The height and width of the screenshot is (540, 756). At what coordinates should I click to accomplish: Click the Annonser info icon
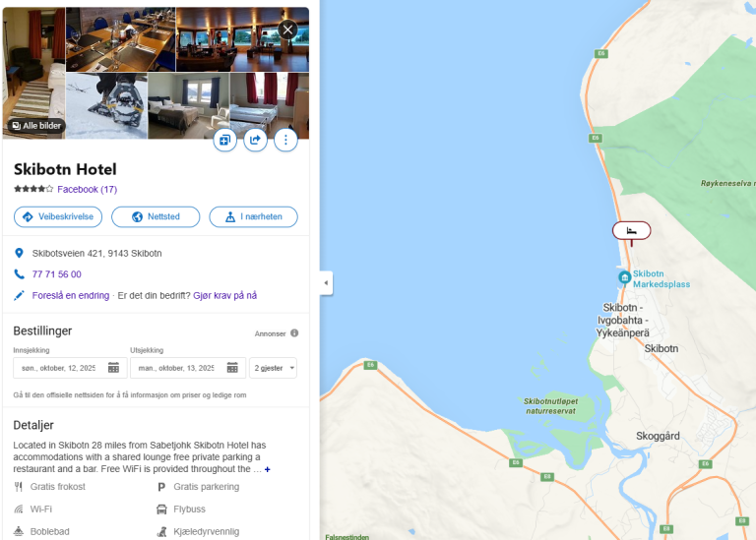(x=294, y=333)
